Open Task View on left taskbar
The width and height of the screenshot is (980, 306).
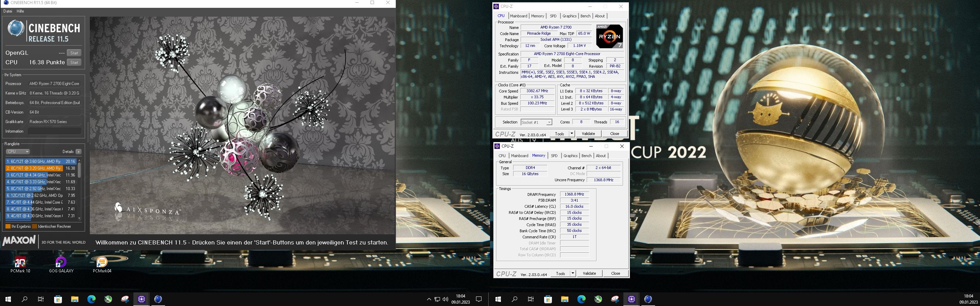pos(41,299)
